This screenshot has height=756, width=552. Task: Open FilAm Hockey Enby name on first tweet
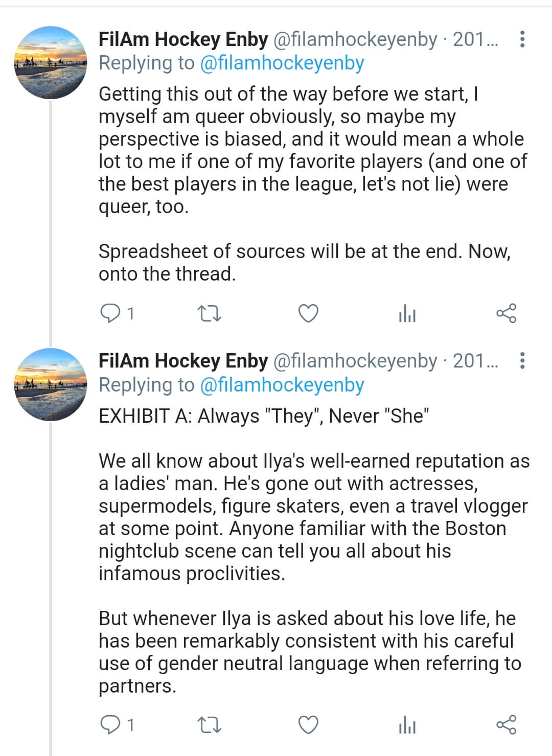183,39
